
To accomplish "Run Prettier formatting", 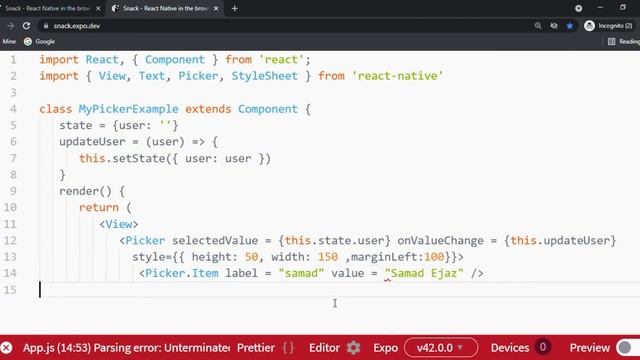I will (x=256, y=348).
